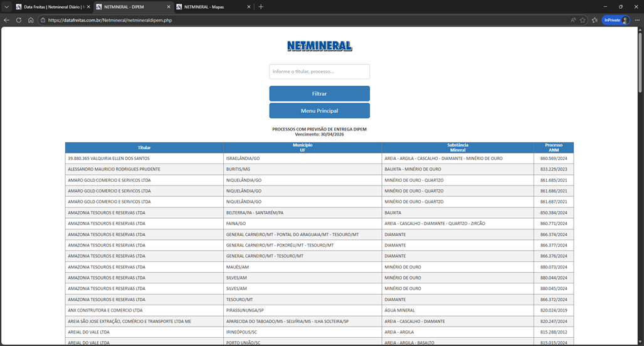Go to browser Home icon
This screenshot has width=644, height=346.
[31, 20]
